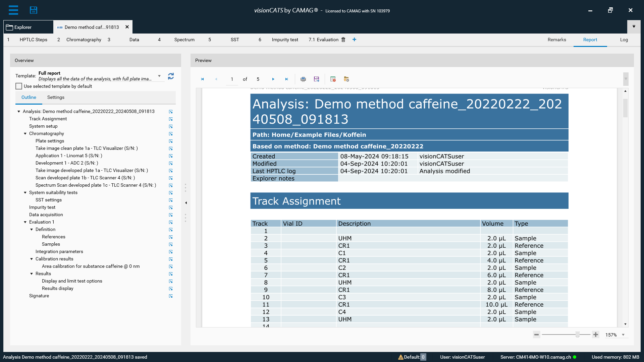Toggle Track Assignment inclusion icon in outline
This screenshot has width=644, height=362.
tap(171, 119)
